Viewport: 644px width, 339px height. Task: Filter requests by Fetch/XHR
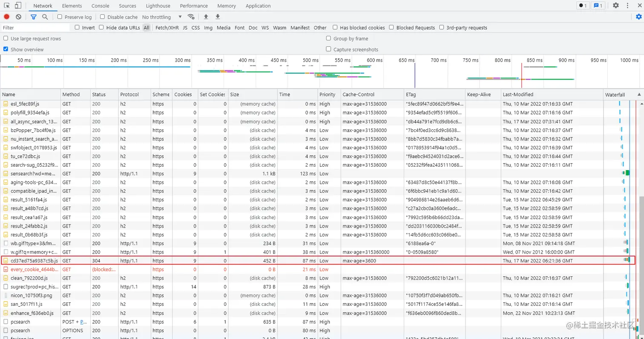click(167, 28)
